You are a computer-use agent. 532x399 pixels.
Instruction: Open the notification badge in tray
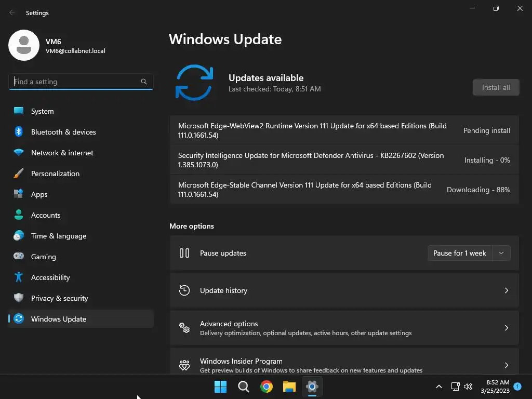517,386
